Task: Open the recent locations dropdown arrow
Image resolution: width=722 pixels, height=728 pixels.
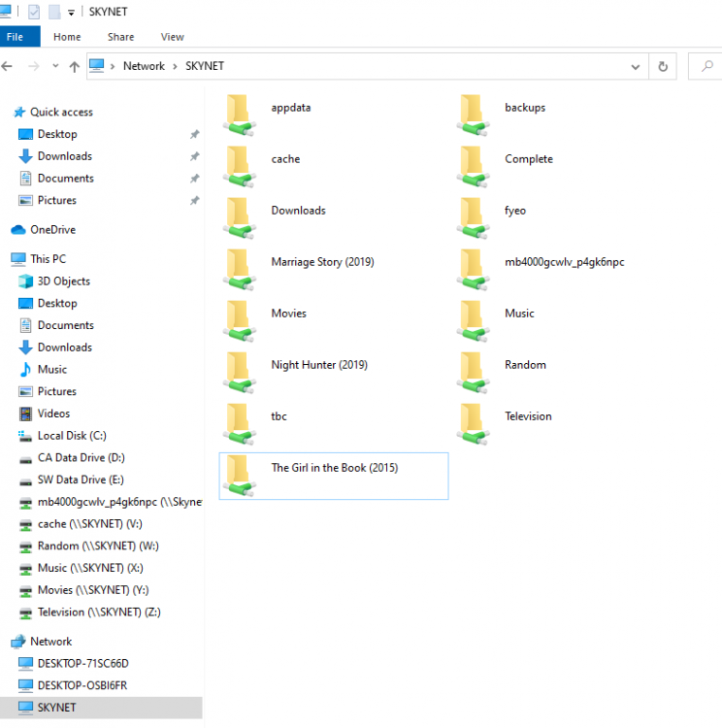Action: [55, 66]
